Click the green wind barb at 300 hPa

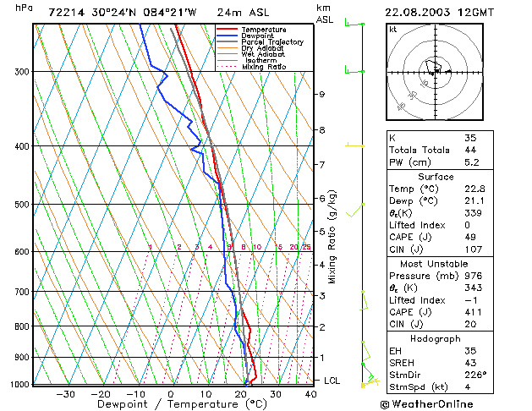point(354,70)
